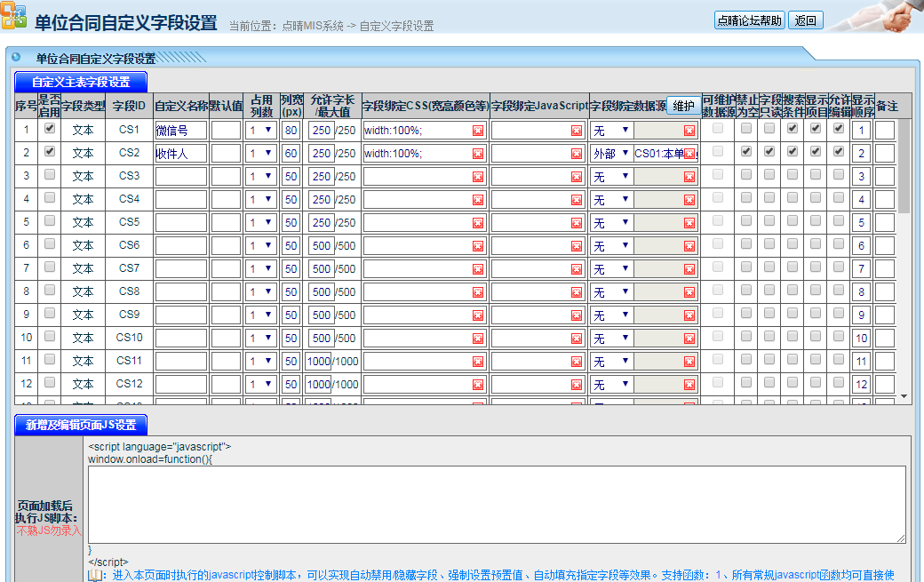Screen dimensions: 924x582
Task: Open CS2 data source type dropdown showing 外部
Action: click(x=612, y=154)
